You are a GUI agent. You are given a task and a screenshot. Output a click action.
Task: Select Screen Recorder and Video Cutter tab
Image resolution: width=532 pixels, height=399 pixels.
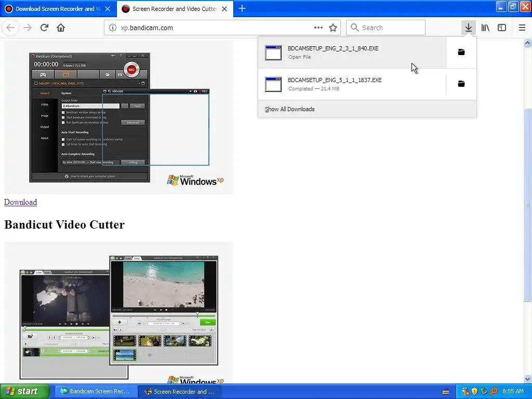click(175, 9)
